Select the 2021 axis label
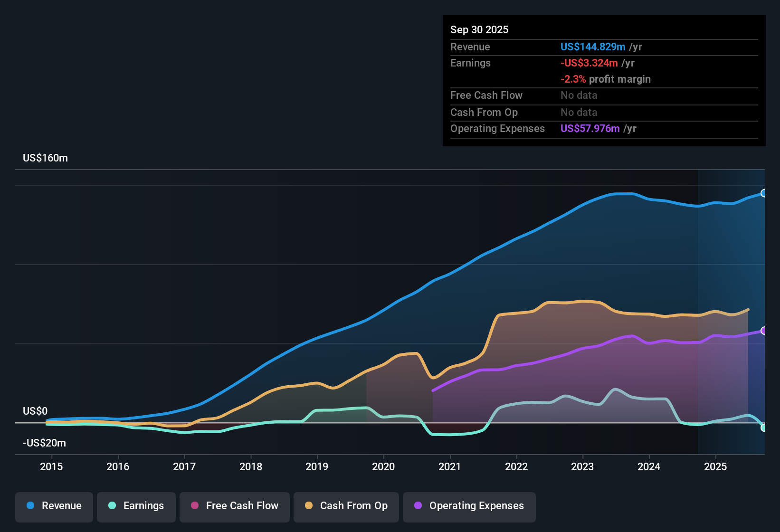This screenshot has height=532, width=780. (x=450, y=467)
